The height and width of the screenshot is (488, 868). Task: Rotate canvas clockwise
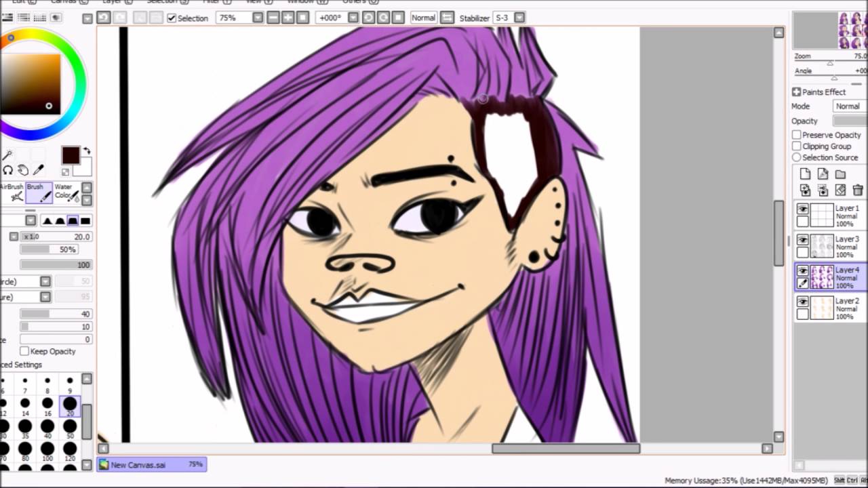click(x=383, y=18)
